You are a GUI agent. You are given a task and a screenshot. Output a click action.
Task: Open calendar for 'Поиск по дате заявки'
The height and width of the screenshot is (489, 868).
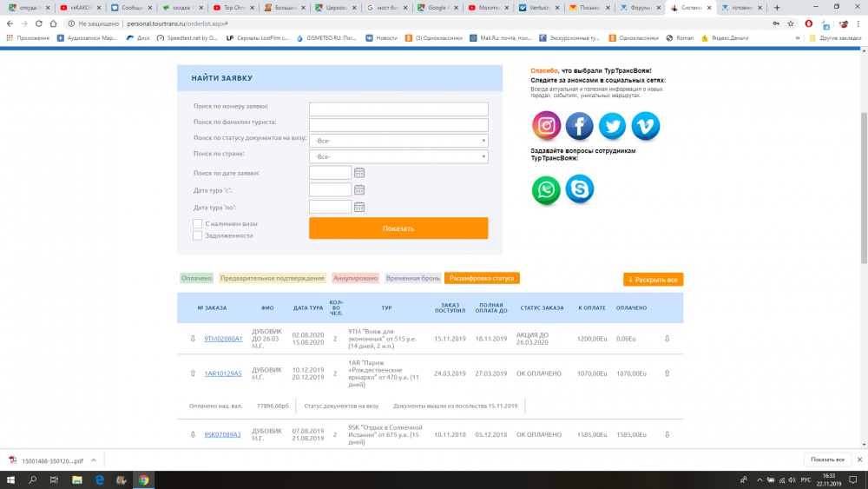pyautogui.click(x=359, y=173)
